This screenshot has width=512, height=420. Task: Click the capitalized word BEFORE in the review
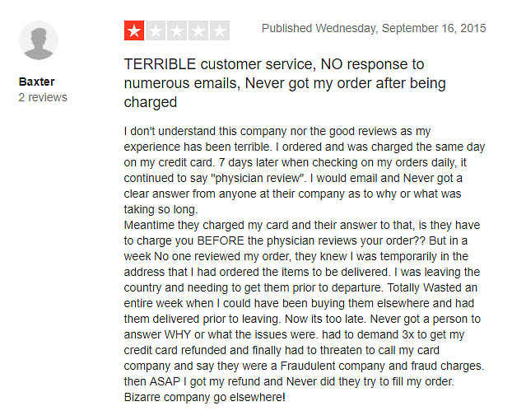coord(221,240)
